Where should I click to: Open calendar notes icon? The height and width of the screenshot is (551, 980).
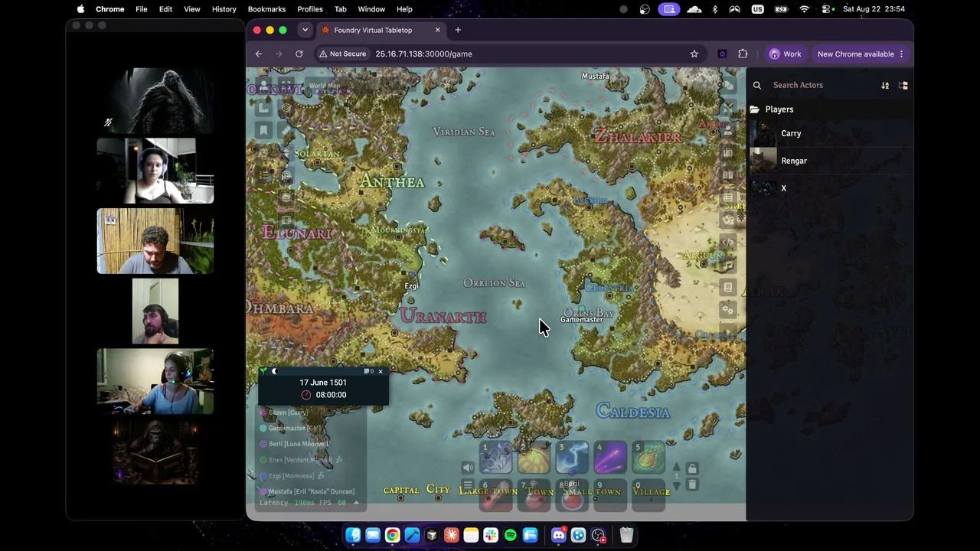click(x=367, y=371)
